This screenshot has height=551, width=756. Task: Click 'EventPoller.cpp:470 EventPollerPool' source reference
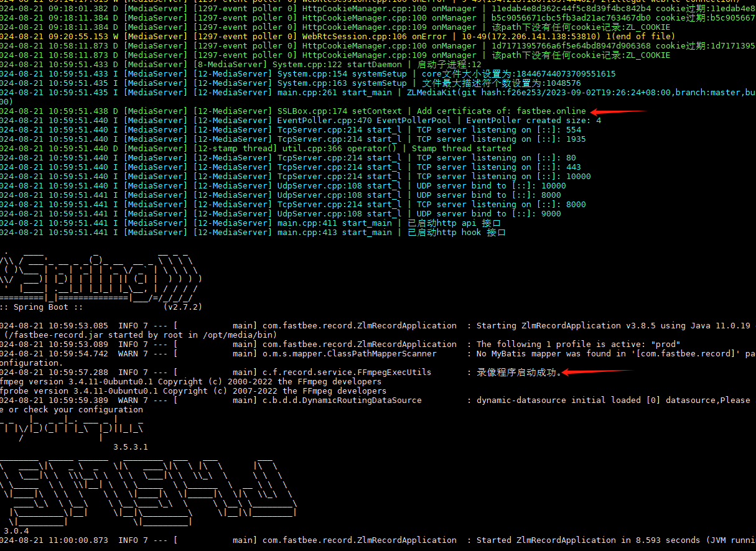click(x=365, y=121)
